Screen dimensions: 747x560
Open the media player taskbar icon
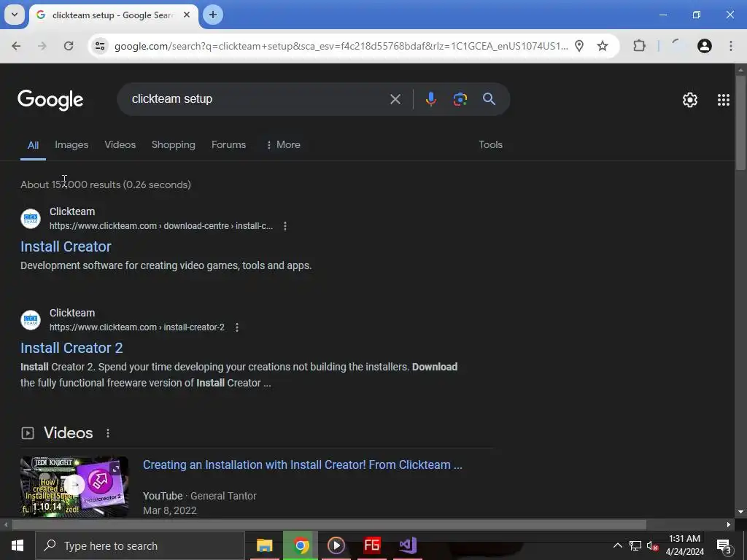(336, 545)
